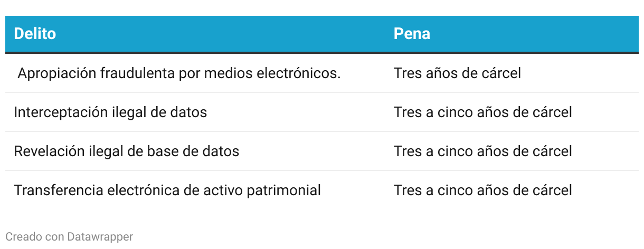644x249 pixels.
Task: Click the penalty cell for Transferencia electrónica row
Action: coord(482,190)
